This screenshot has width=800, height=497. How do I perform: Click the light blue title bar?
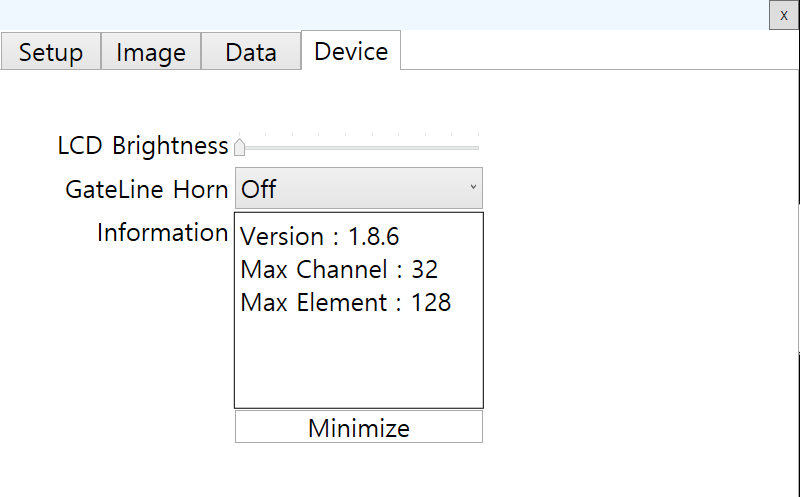[384, 14]
